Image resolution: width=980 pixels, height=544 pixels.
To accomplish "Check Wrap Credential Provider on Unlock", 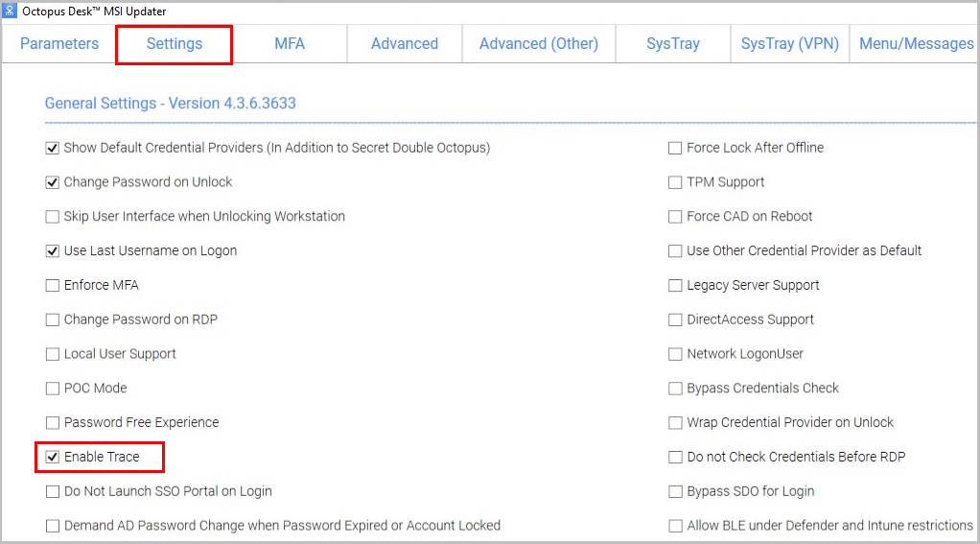I will pos(675,423).
